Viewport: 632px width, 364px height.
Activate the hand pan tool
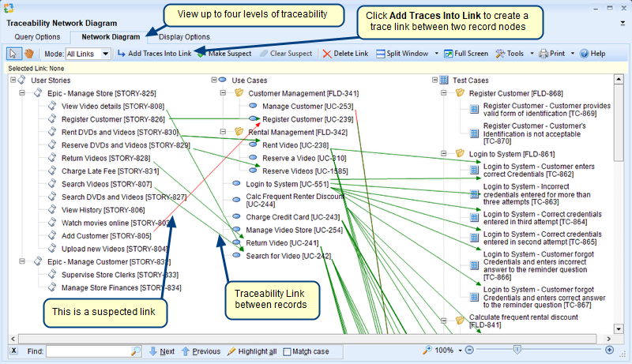tap(29, 54)
